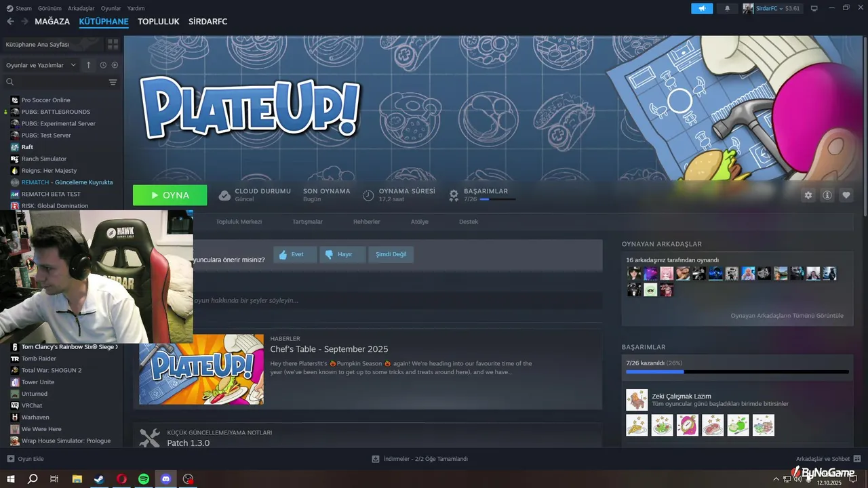Select PUBG: BATTLEGROUNDS in library list
This screenshot has height=488, width=868.
pyautogui.click(x=56, y=112)
